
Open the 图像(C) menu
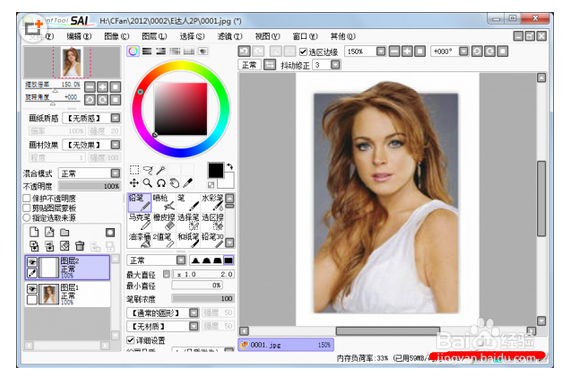(116, 36)
